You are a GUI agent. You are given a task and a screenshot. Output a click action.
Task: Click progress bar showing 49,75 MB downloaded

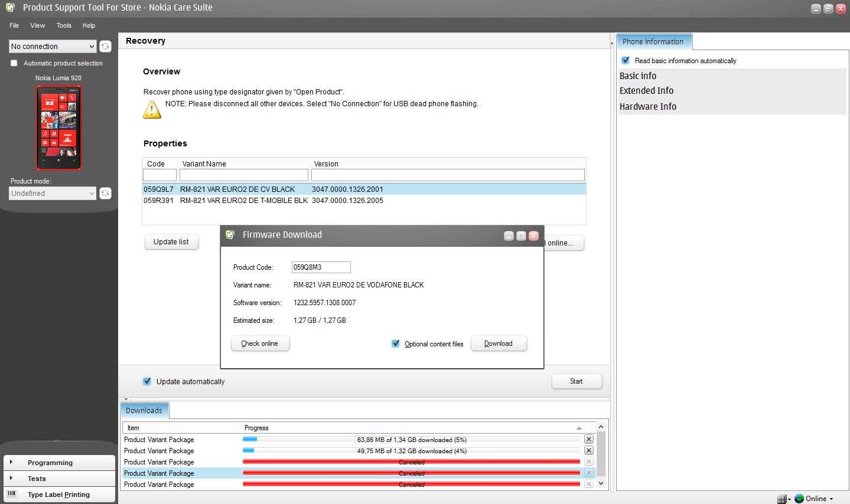pos(412,451)
